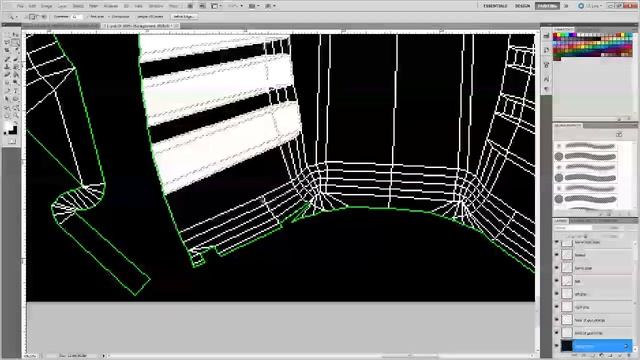Hide the left shoe layer
Viewport: 640px width, 360px height.
pyautogui.click(x=557, y=294)
